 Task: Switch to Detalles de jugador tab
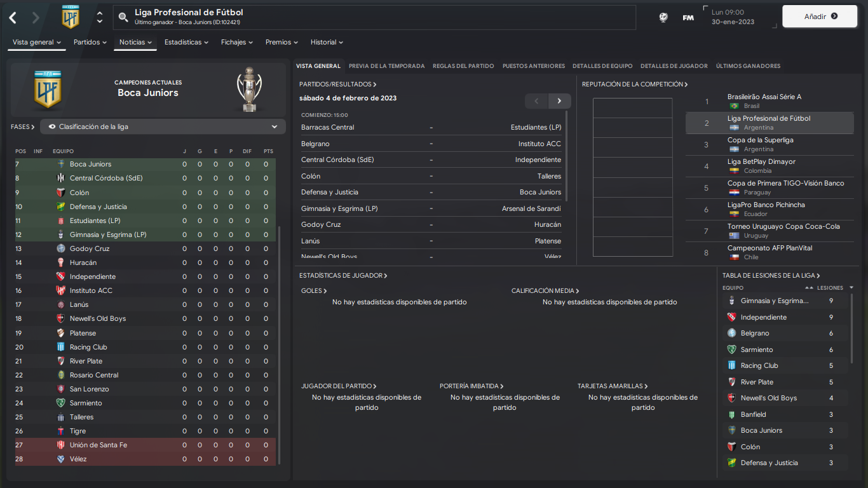[674, 66]
